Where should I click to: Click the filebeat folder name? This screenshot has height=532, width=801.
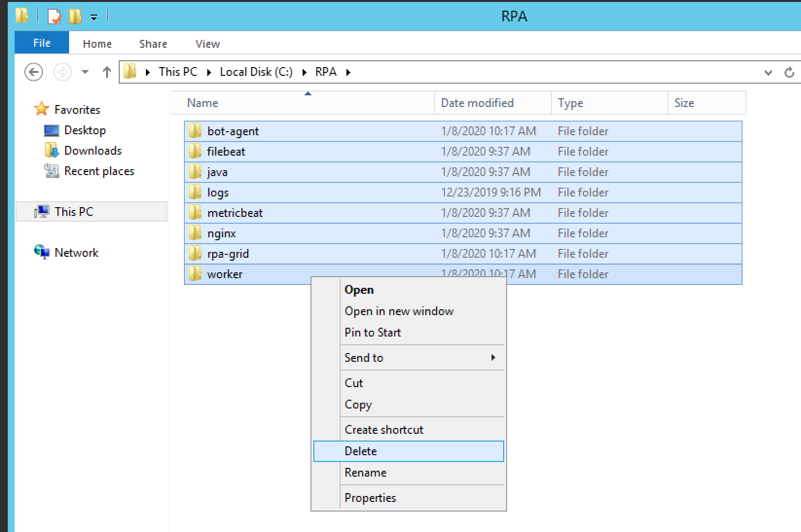pos(226,152)
